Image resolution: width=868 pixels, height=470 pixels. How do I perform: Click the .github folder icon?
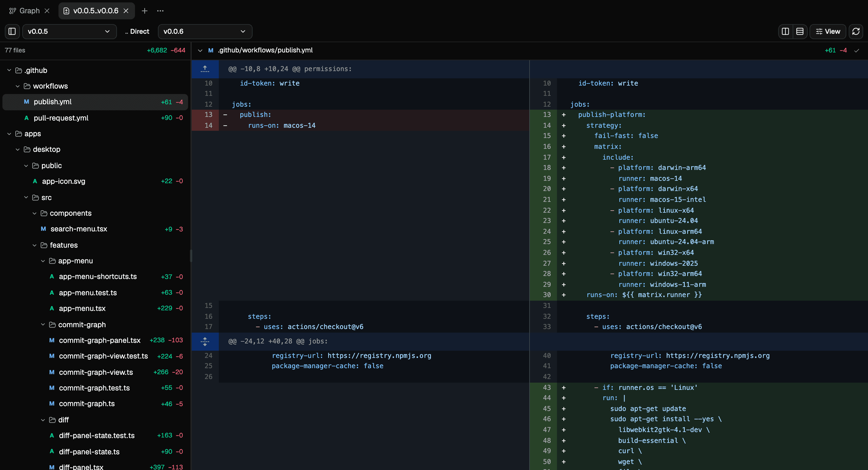[19, 70]
